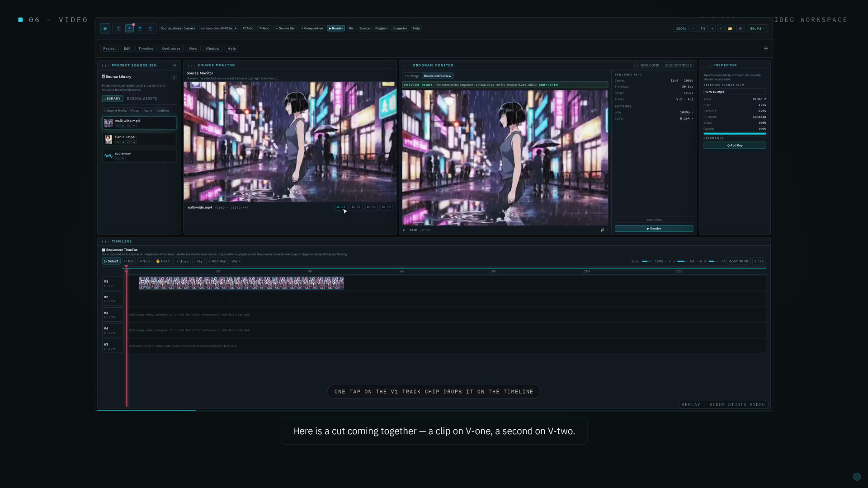Image resolution: width=868 pixels, height=488 pixels.
Task: Click the V3 track chip under the Source Monitor
Action: pos(371,207)
